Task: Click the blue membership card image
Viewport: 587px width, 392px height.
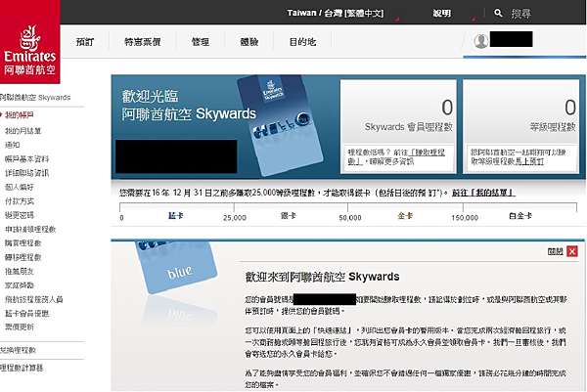Action: point(177,267)
